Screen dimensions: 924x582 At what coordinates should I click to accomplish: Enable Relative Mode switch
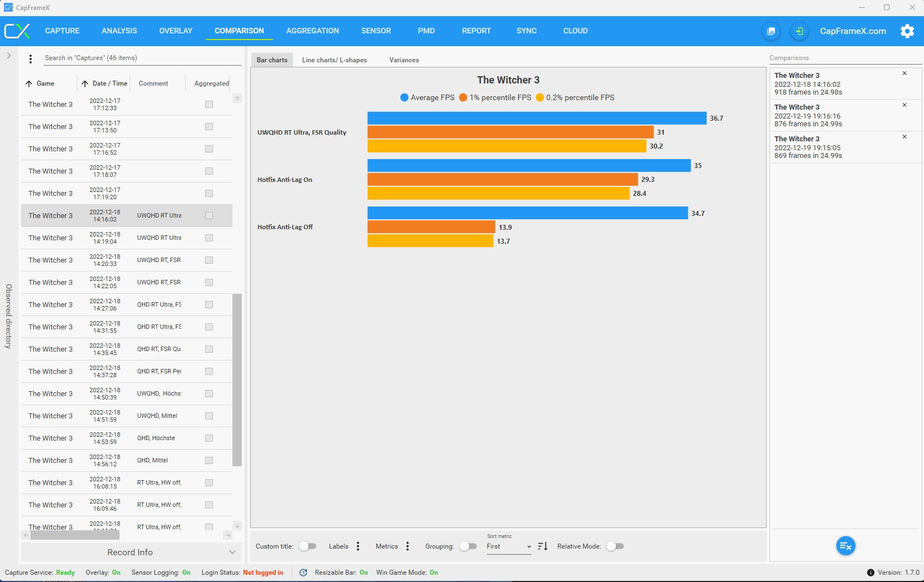(615, 546)
